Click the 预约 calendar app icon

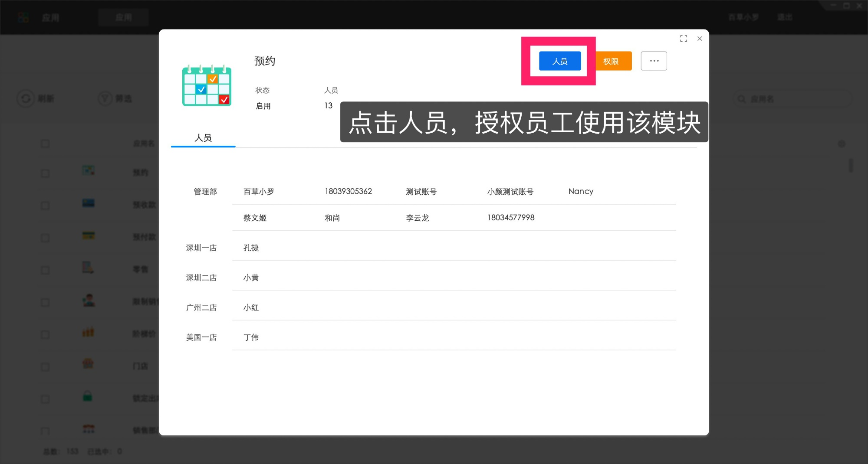(x=88, y=171)
